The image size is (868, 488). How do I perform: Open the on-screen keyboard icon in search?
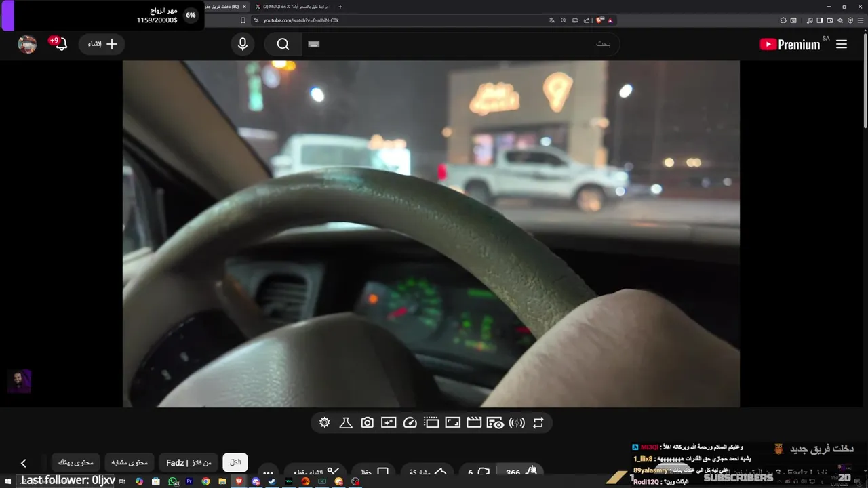click(x=313, y=44)
